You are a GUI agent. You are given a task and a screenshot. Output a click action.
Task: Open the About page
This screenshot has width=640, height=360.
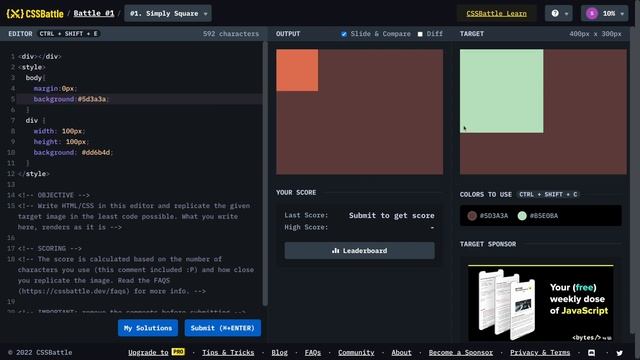click(402, 352)
